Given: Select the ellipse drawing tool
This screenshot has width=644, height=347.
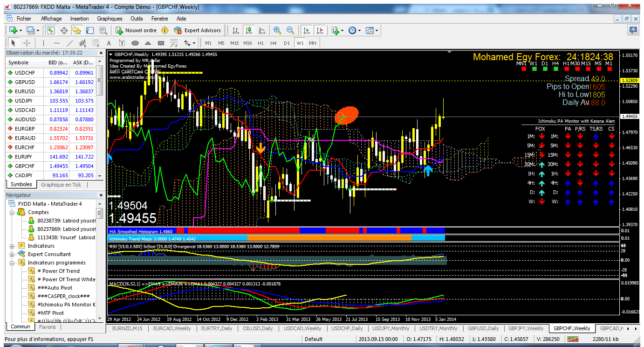Looking at the screenshot, I should pyautogui.click(x=135, y=43).
